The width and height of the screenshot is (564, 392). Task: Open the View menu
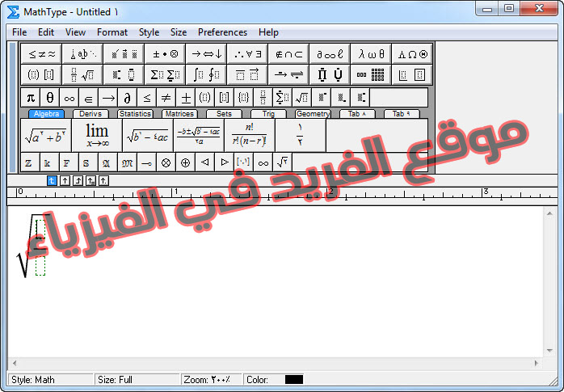[75, 32]
